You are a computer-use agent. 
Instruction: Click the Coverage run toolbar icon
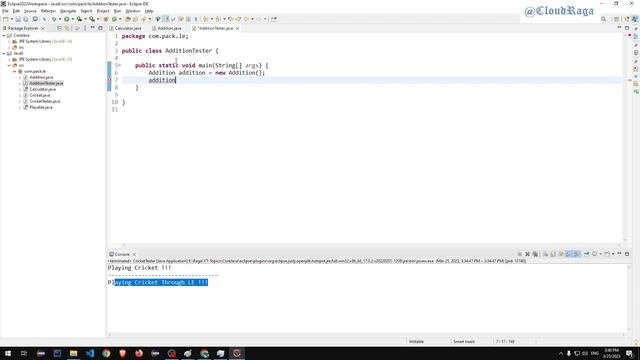(79, 19)
